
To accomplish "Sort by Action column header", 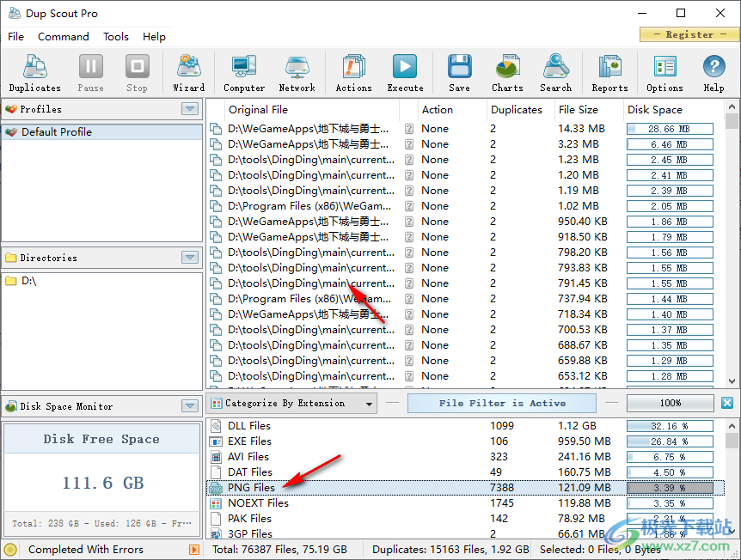I will pos(452,110).
